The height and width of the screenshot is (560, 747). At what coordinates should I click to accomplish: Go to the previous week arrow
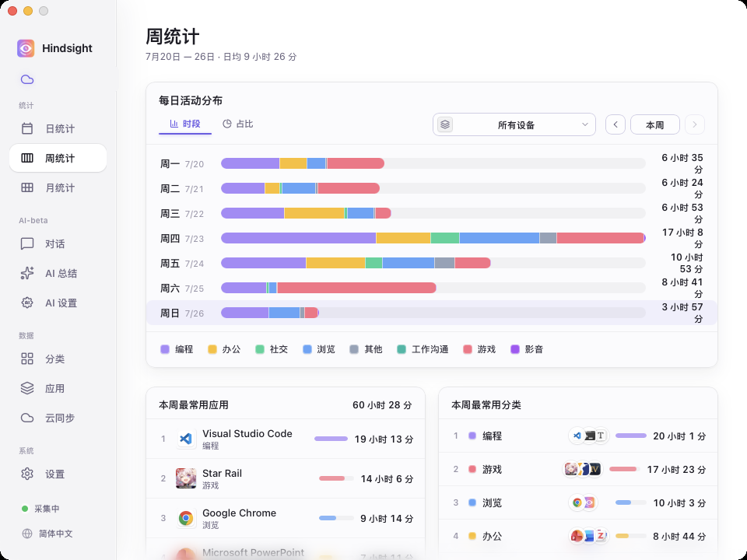coord(615,124)
